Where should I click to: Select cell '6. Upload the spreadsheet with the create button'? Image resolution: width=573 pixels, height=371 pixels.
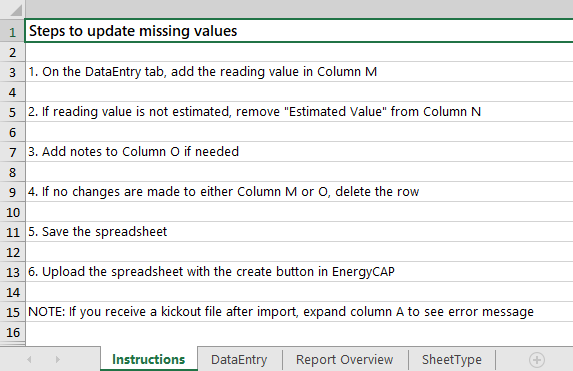coord(299,272)
